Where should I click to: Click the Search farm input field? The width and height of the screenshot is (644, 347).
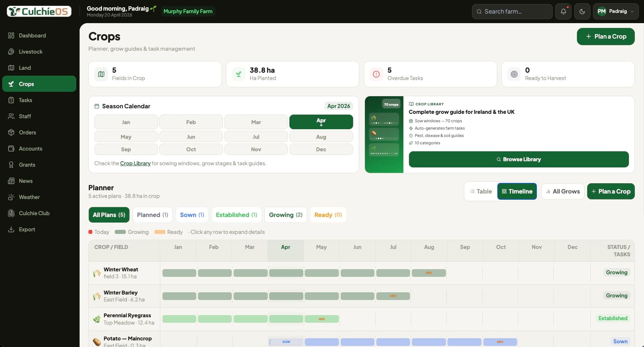point(512,11)
